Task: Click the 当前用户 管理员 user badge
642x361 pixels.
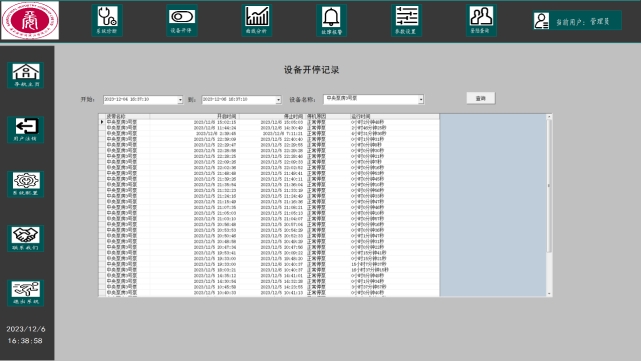Action: [577, 21]
